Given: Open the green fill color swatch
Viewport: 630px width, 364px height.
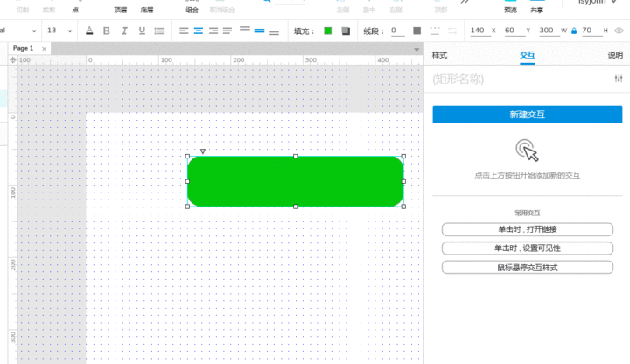Looking at the screenshot, I should pos(328,31).
